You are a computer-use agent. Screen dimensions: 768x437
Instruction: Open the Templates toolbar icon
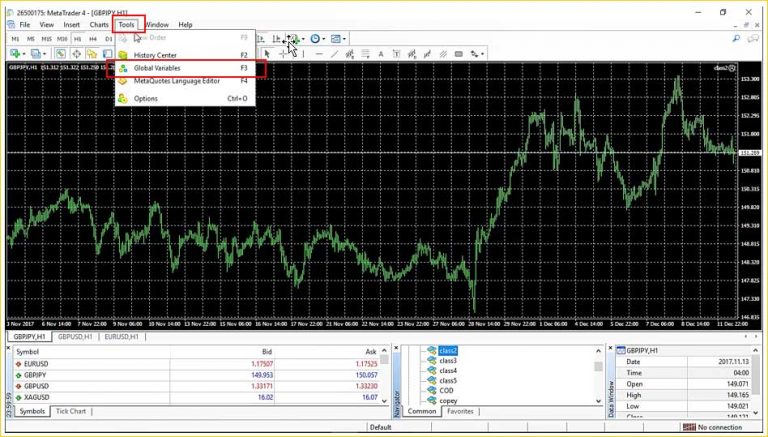[336, 39]
